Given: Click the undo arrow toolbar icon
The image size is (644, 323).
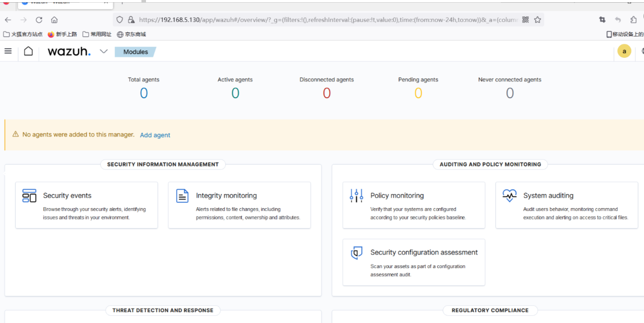Looking at the screenshot, I should point(618,20).
